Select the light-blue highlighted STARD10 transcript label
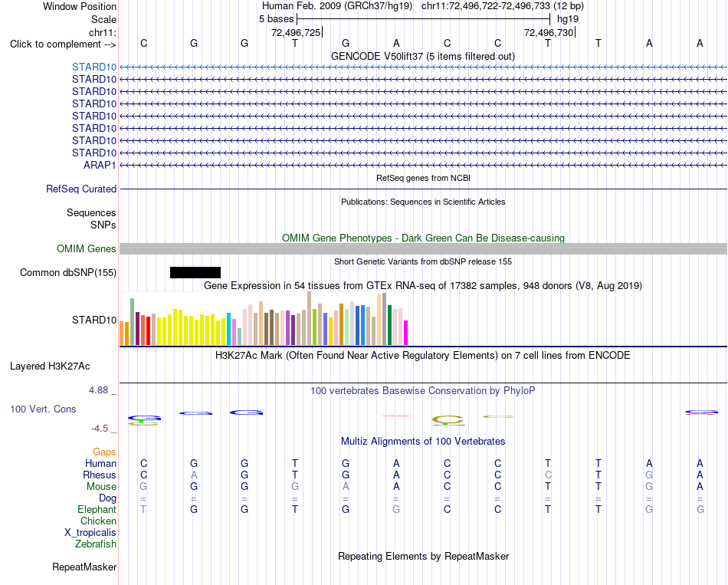This screenshot has height=585, width=728. coord(94,67)
